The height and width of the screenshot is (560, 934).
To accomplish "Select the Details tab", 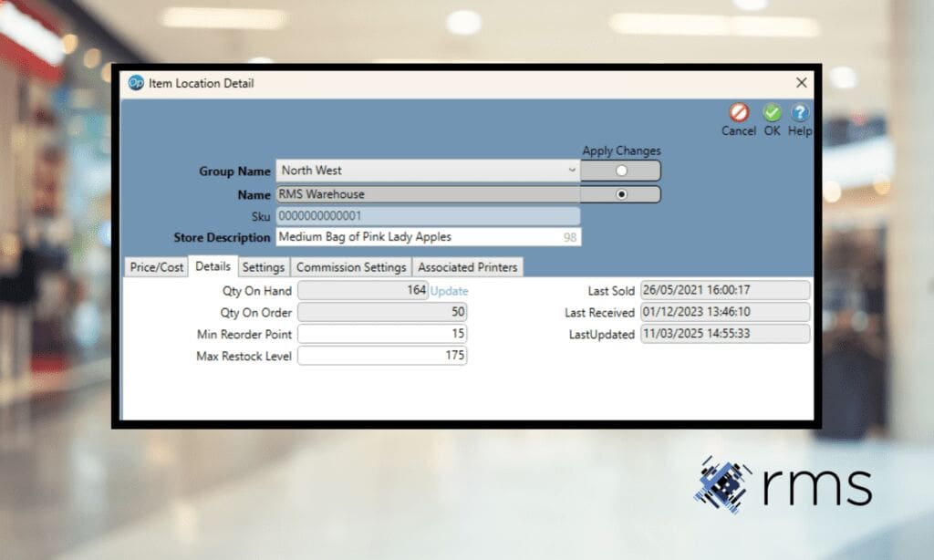I will coord(213,266).
